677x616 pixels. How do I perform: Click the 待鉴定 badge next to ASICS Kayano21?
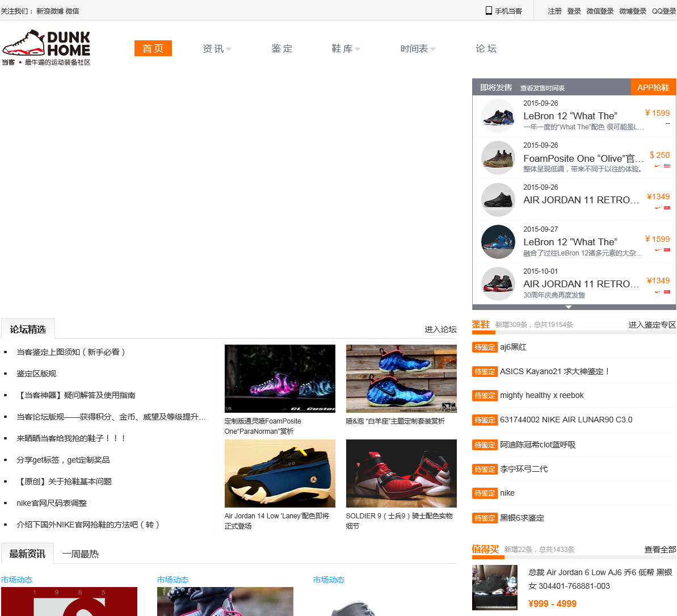[x=485, y=371]
